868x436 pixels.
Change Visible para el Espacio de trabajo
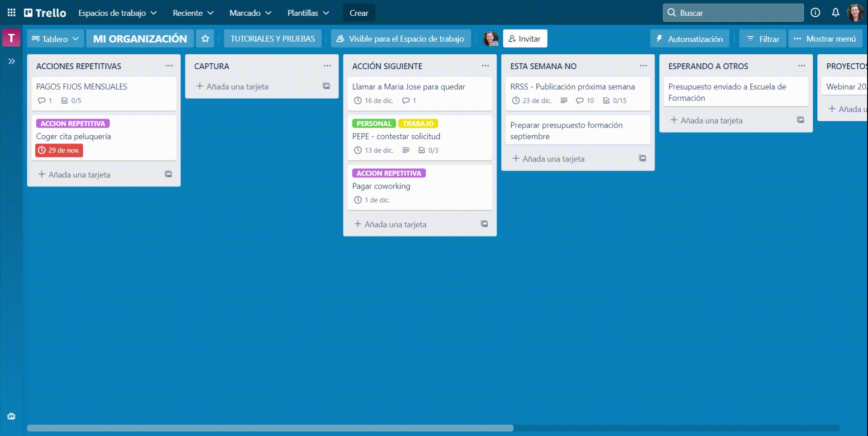click(401, 38)
